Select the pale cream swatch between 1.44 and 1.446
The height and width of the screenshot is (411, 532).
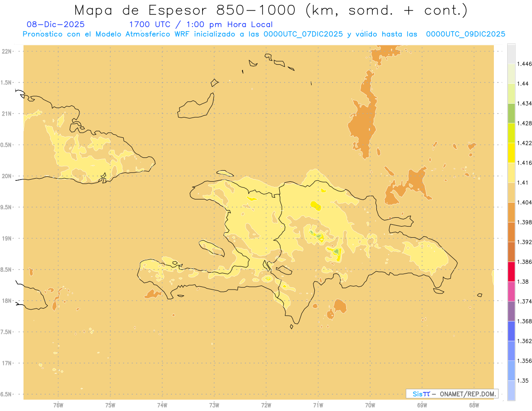click(x=511, y=74)
